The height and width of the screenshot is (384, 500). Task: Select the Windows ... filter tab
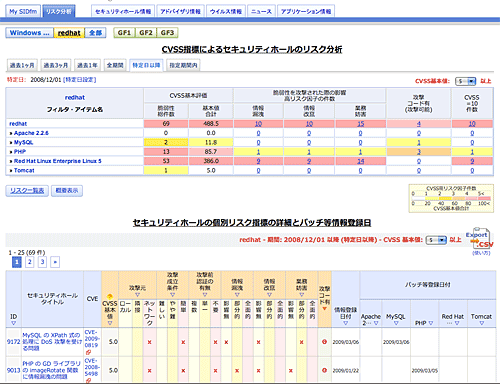(x=29, y=33)
